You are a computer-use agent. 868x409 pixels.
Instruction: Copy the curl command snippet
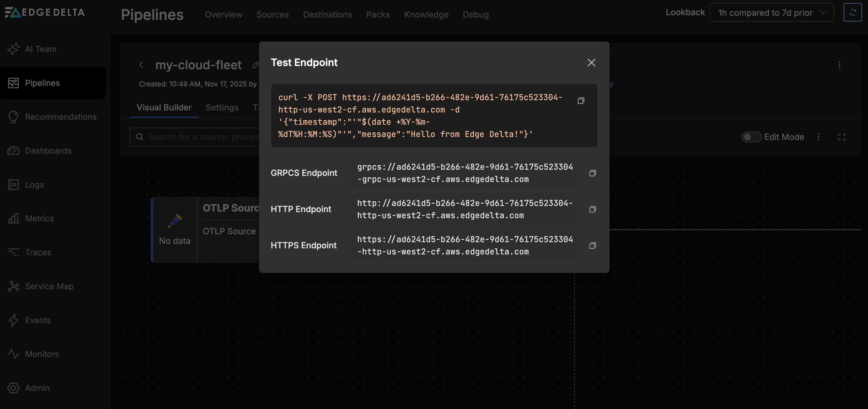(581, 101)
